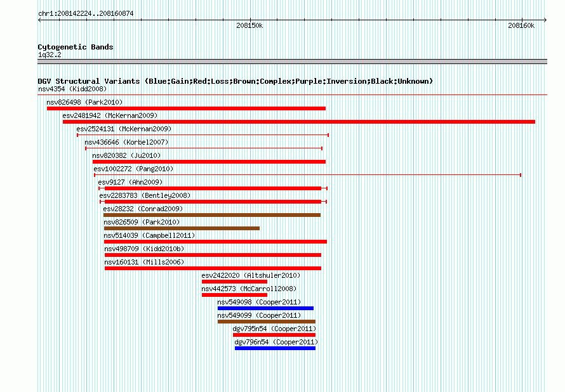Select the brown nsv826509 complex bar
Viewport: 565px width, 392px height.
point(182,228)
